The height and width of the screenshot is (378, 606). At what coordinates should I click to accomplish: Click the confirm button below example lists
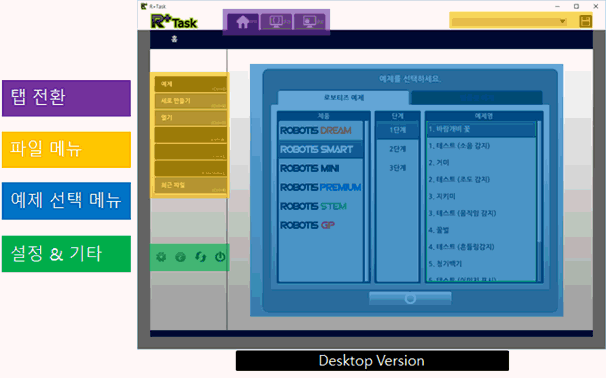pos(410,298)
